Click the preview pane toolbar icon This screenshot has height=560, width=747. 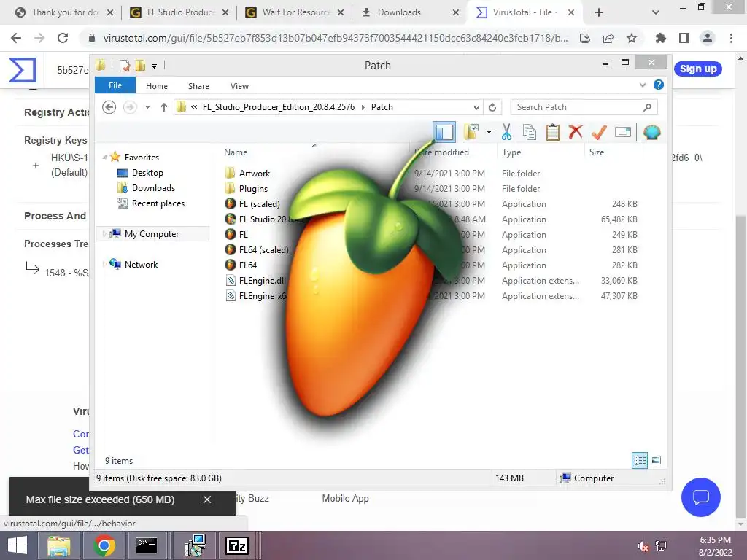444,132
